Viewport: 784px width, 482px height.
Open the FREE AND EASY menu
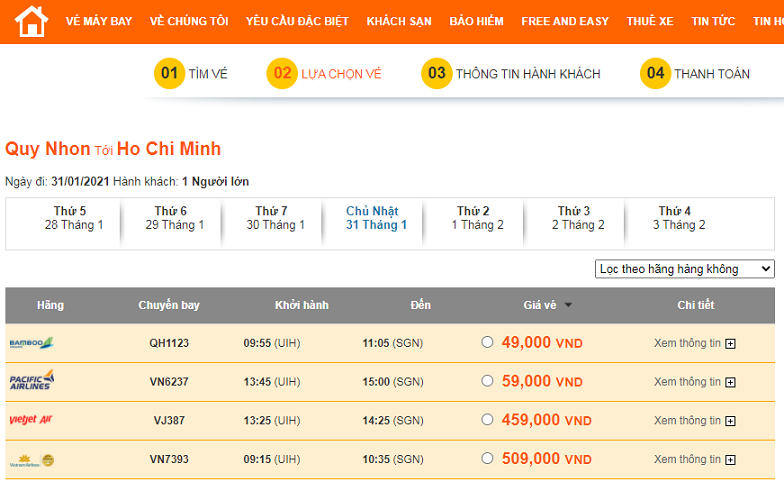(x=565, y=22)
